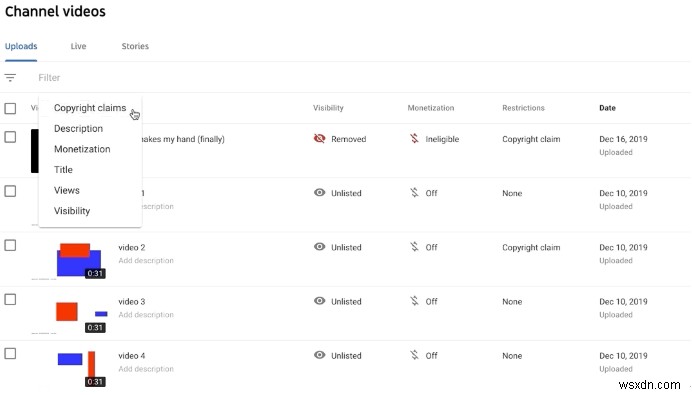692x395 pixels.
Task: Click the video 4 title
Action: 132,356
